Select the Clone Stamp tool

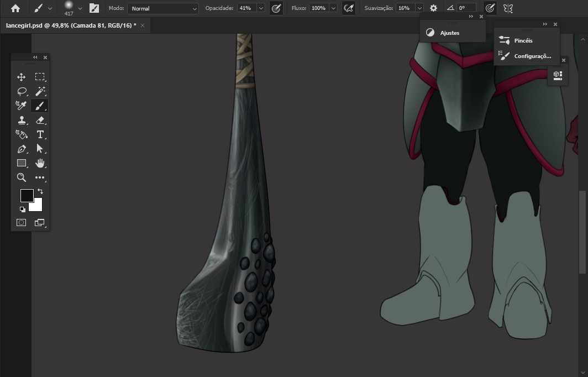point(22,120)
